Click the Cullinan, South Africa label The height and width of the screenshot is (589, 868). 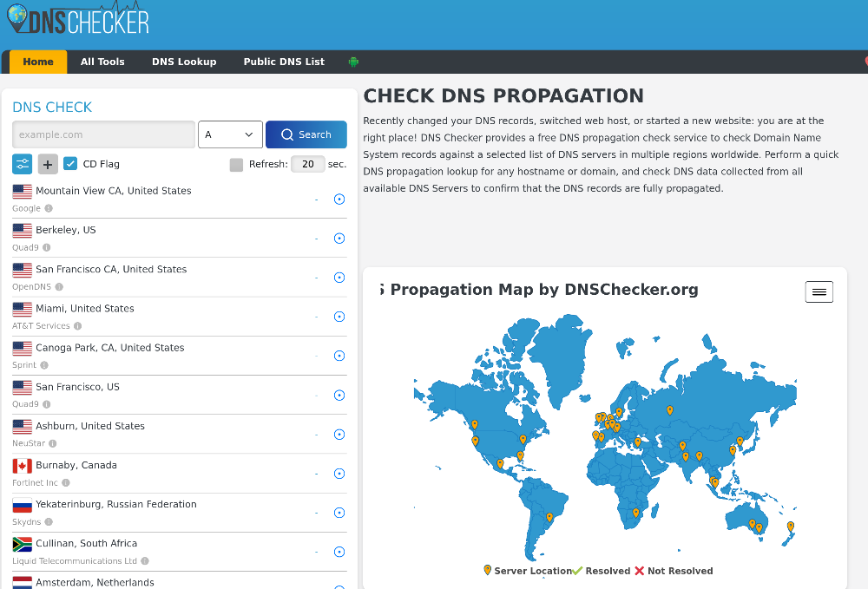[86, 544]
